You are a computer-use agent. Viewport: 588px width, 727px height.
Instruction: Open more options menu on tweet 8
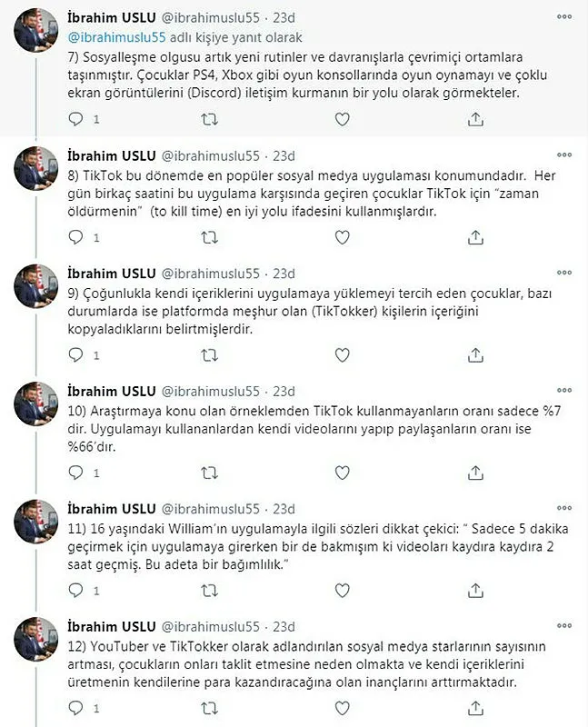pos(564,155)
